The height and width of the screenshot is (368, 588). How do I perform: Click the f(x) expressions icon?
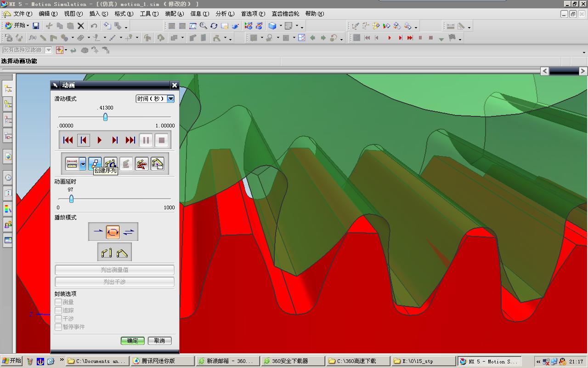[32, 38]
